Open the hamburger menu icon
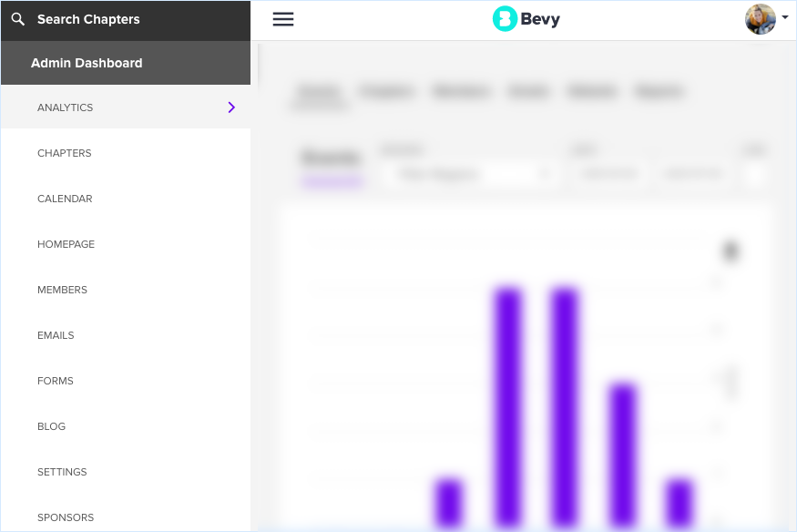The width and height of the screenshot is (797, 532). pos(283,19)
